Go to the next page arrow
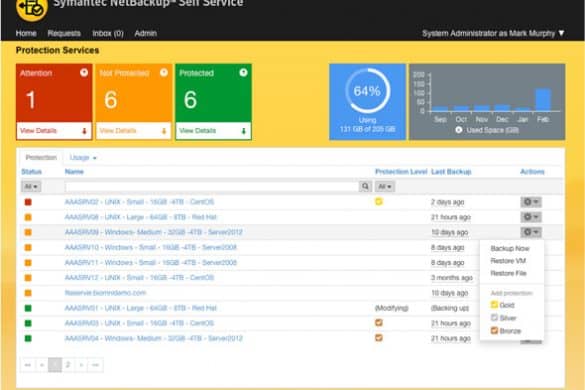585x390 pixels. [x=81, y=365]
